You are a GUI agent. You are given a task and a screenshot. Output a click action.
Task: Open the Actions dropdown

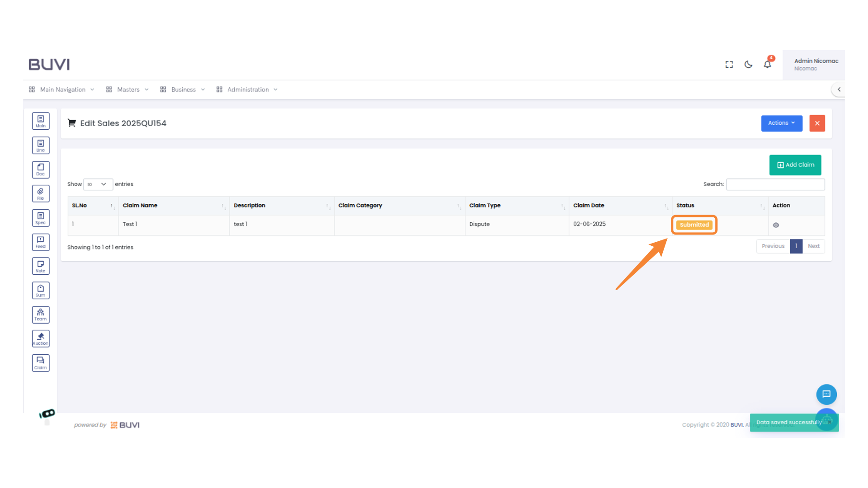pos(782,123)
